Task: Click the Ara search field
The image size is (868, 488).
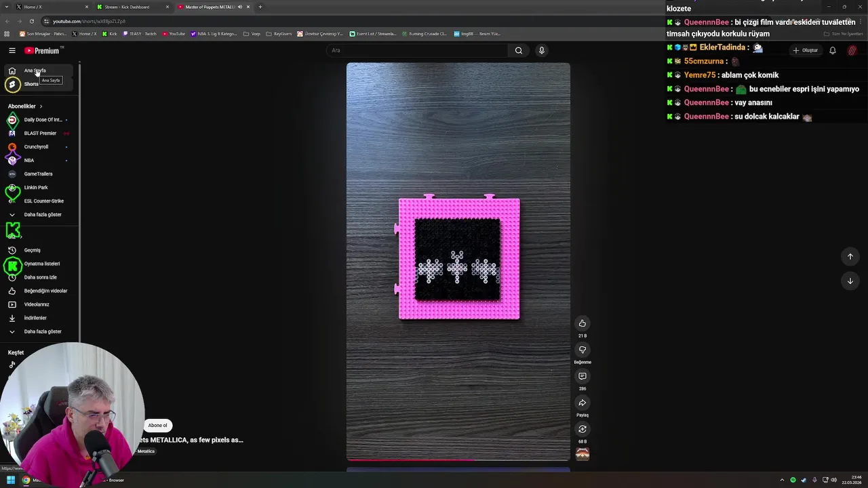Action: click(x=417, y=50)
